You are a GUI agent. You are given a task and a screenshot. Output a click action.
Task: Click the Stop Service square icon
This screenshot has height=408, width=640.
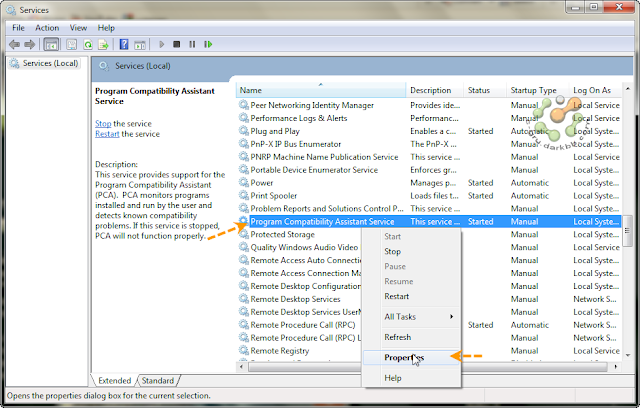(176, 44)
